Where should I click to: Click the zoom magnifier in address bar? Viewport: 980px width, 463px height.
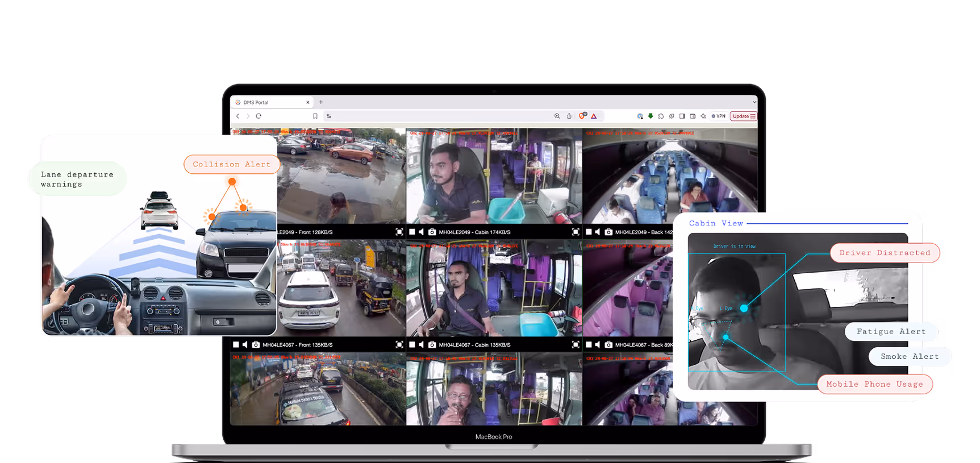(x=557, y=116)
